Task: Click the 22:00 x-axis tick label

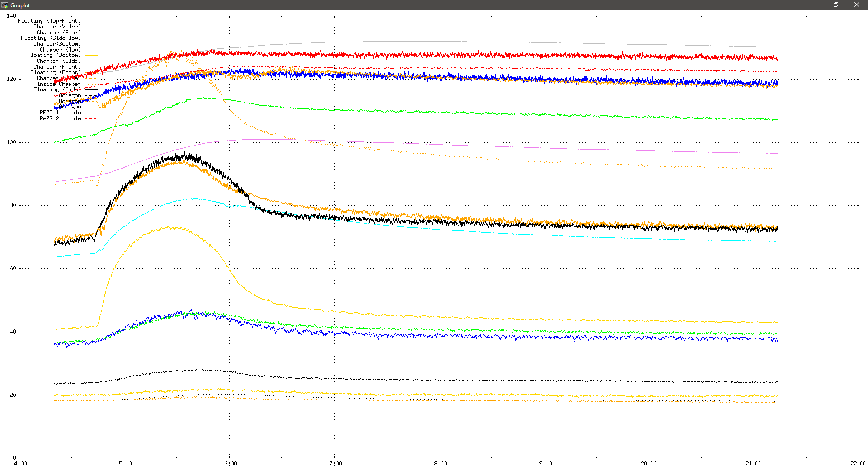Action: tap(859, 464)
